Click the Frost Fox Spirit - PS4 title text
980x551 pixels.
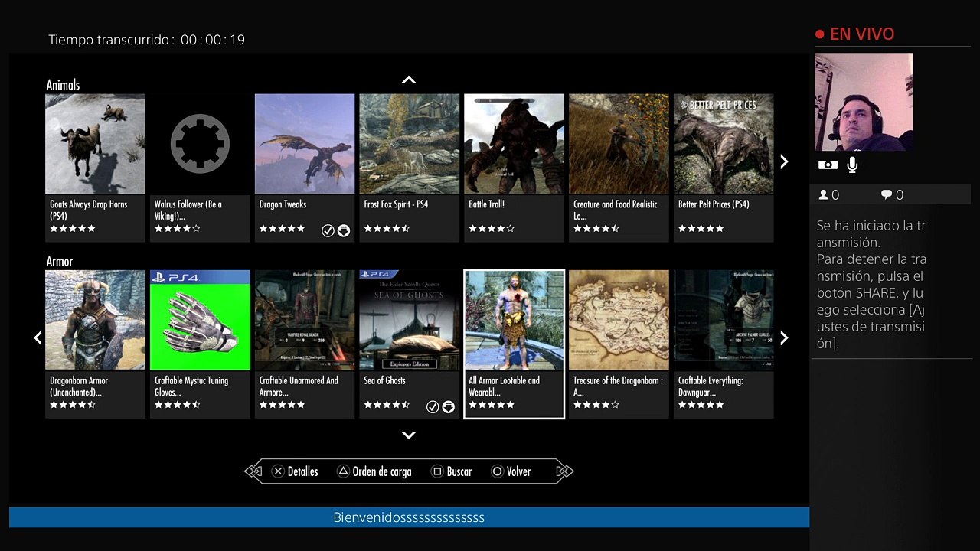(396, 204)
